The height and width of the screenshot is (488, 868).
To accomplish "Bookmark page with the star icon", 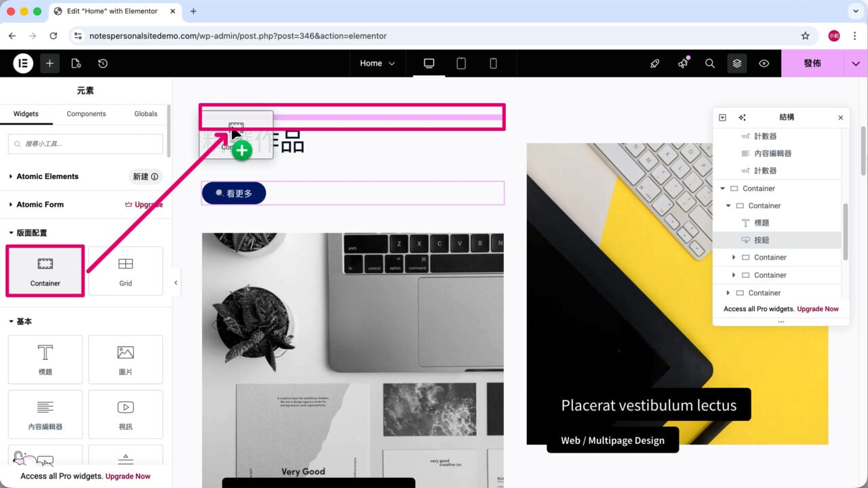I will [805, 36].
